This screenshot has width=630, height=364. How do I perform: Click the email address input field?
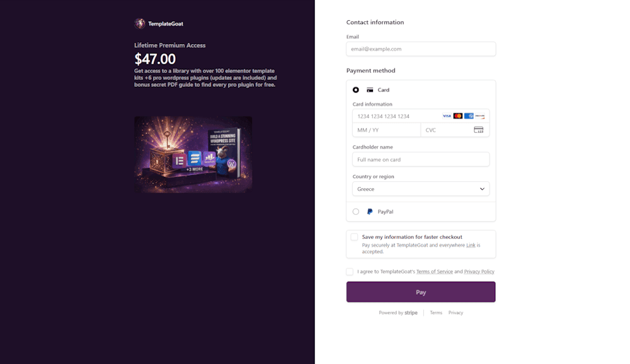(421, 48)
